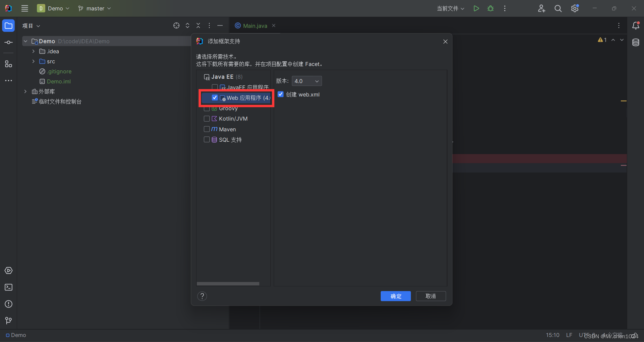Start debugging with the bug icon
The width and height of the screenshot is (644, 342).
pyautogui.click(x=490, y=8)
